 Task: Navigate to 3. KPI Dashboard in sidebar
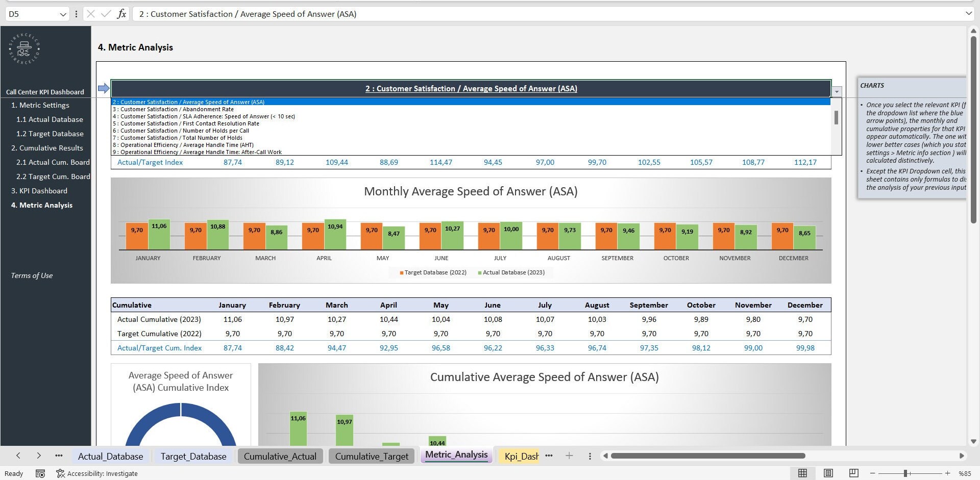click(x=39, y=190)
